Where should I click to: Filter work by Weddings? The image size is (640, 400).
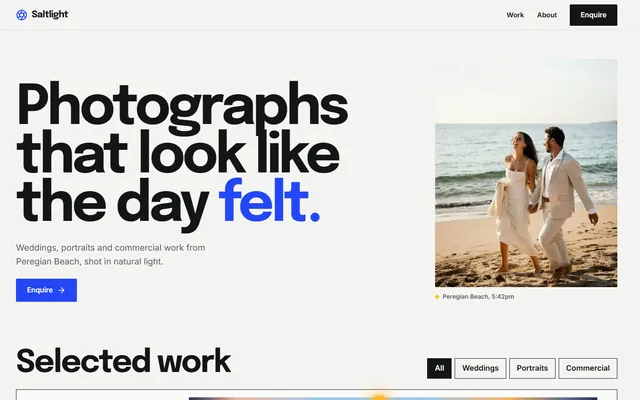480,368
